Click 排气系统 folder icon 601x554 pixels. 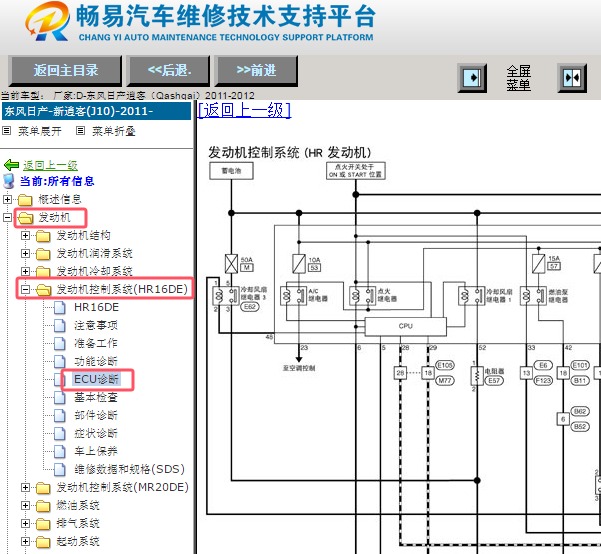point(43,524)
